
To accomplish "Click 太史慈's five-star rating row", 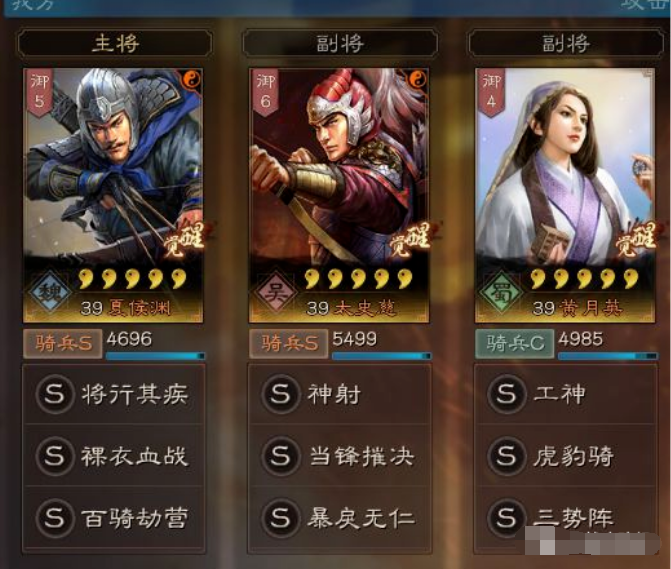I will click(358, 279).
